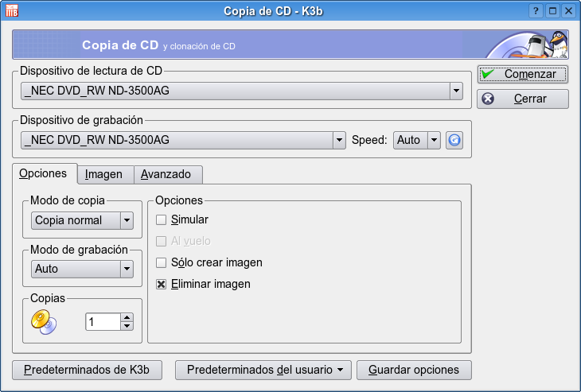Increase the Copias count with up arrow

point(127,317)
